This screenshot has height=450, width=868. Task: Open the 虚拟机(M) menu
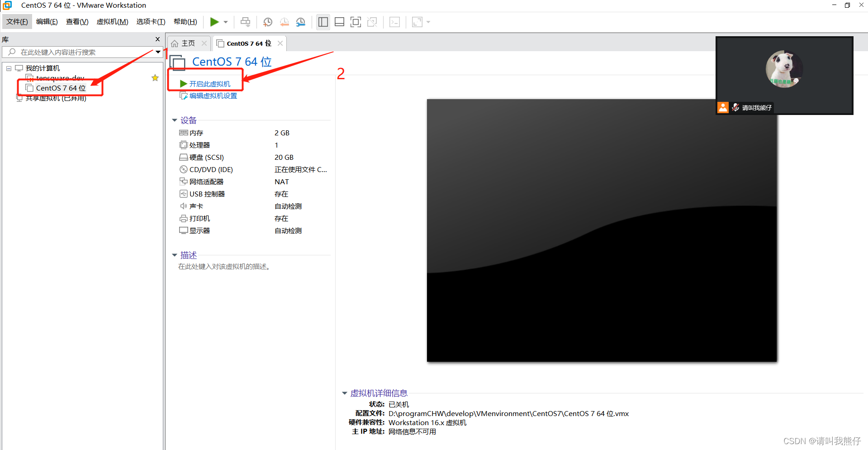[x=112, y=21]
